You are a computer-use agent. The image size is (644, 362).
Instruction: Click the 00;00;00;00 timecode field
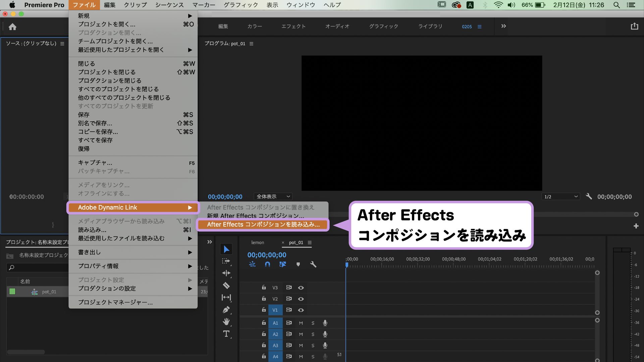267,255
